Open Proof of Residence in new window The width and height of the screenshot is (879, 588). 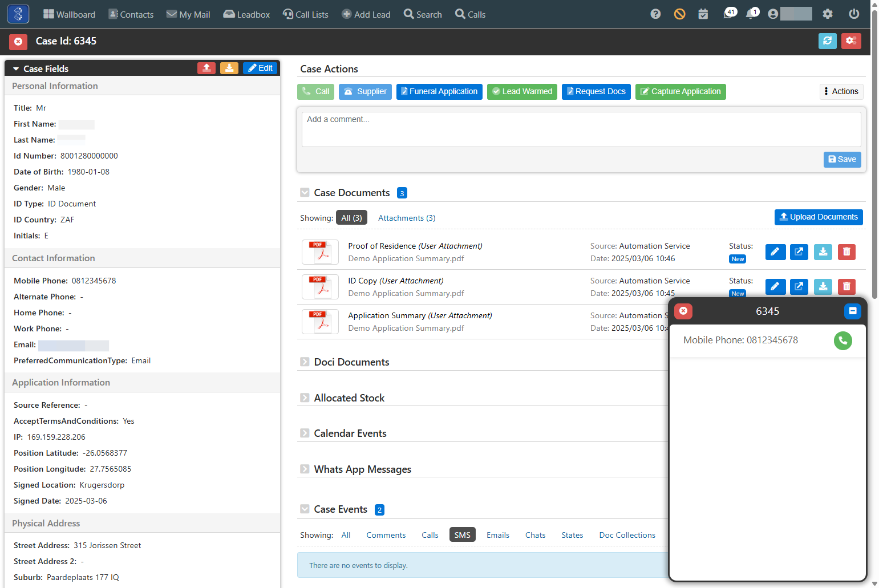click(x=799, y=252)
